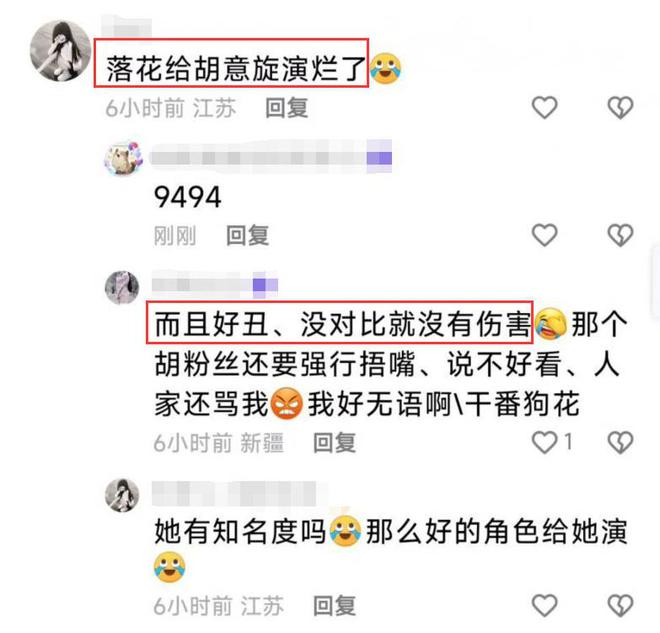The width and height of the screenshot is (660, 633).
Task: Open the 新疆 commenter's avatar
Action: pos(122,287)
